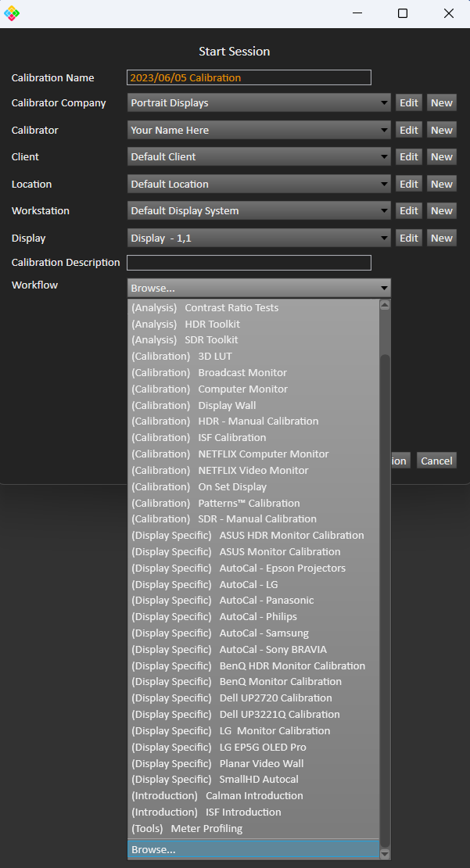Click highlighted Browse... option at list bottom
This screenshot has width=470, height=868.
[253, 849]
